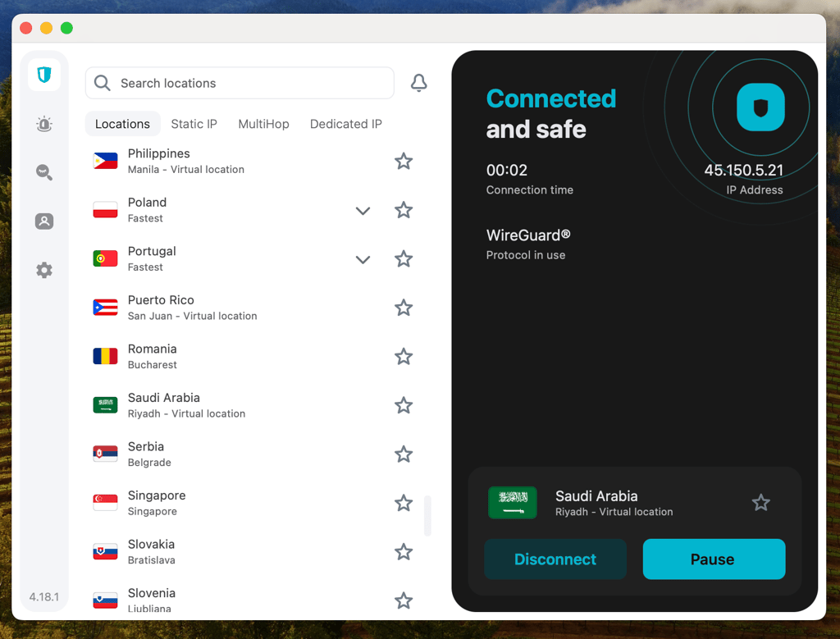Favorite Slovenia with its star
Viewport: 840px width, 639px height.
tap(404, 600)
